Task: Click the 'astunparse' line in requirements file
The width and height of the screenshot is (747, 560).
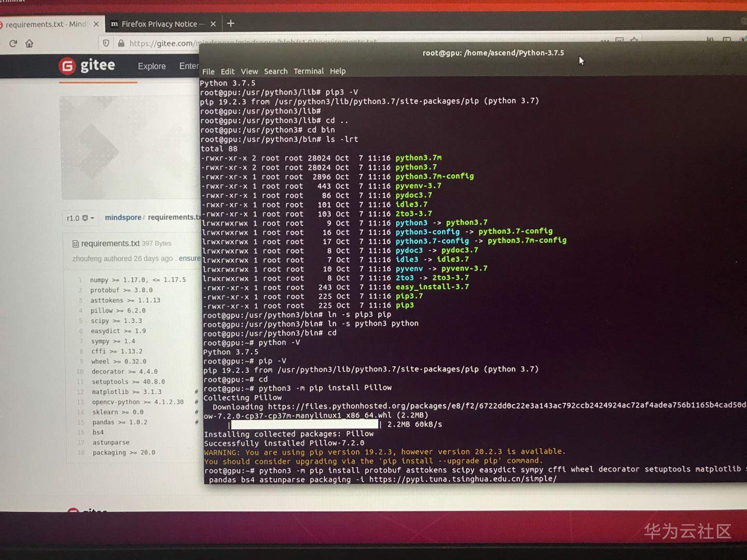Action: tap(111, 442)
